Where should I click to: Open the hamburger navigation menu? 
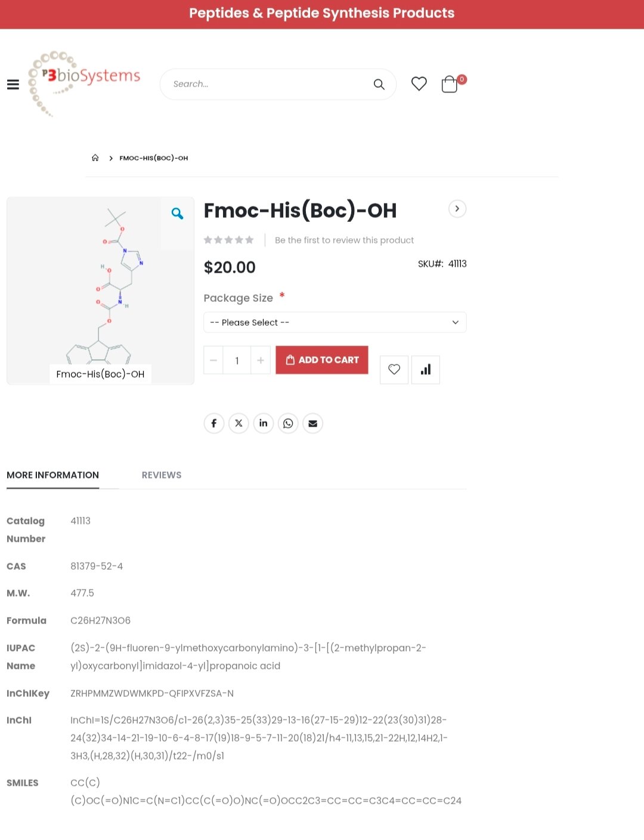tap(13, 85)
